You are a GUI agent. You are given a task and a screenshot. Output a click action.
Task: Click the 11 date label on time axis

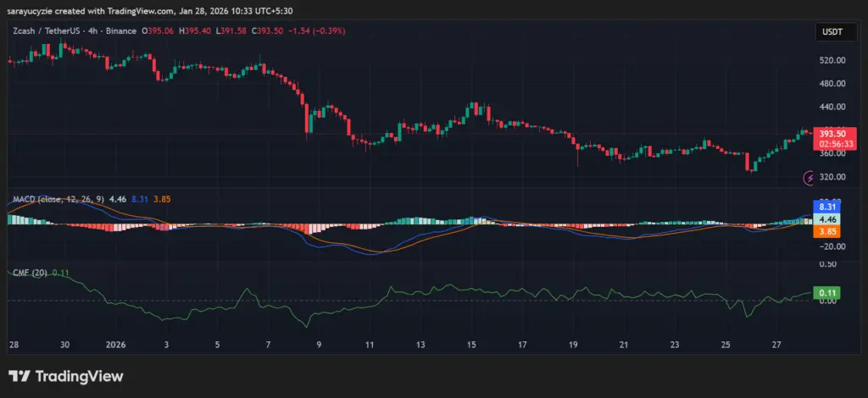click(370, 345)
